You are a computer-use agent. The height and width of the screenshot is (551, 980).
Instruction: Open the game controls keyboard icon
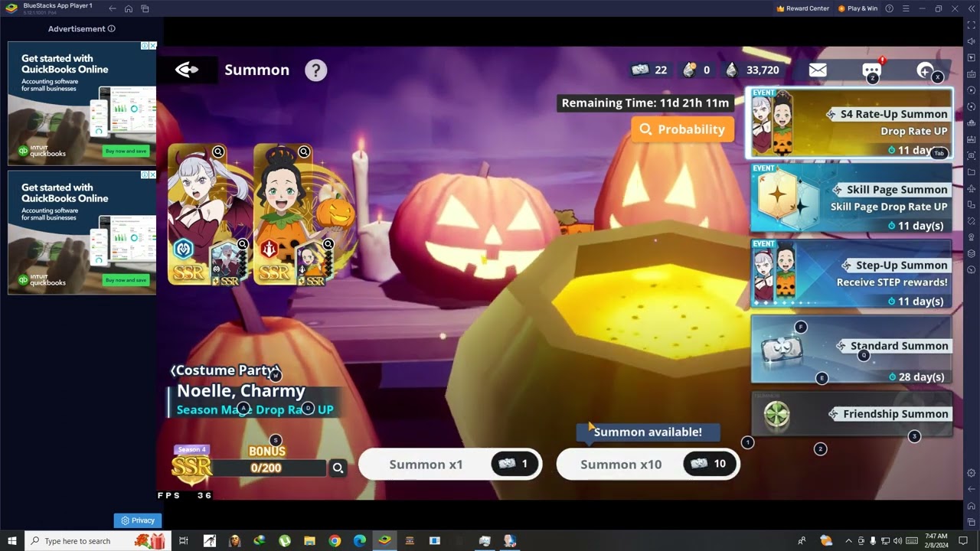coord(972,74)
